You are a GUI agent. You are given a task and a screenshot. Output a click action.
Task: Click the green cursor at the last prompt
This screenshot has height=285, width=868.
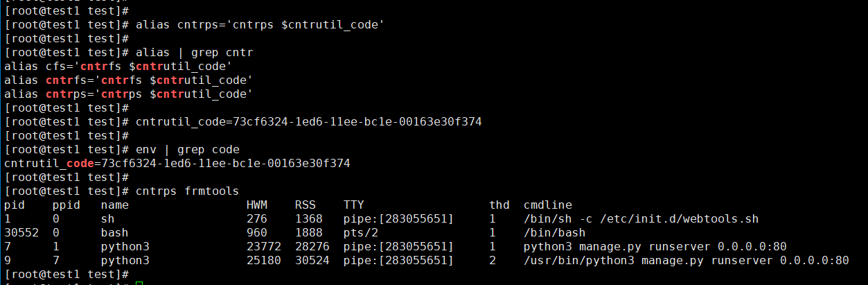(x=139, y=281)
